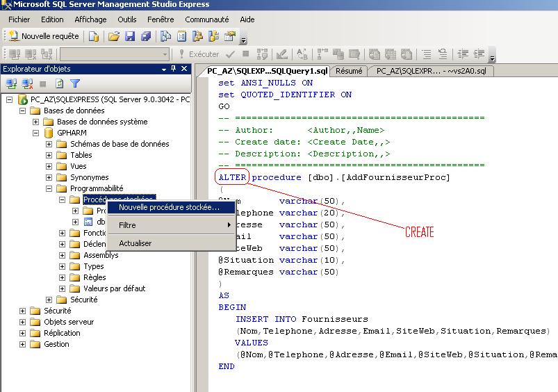The image size is (558, 392).
Task: Open the Properties Window icon
Action: point(230,36)
